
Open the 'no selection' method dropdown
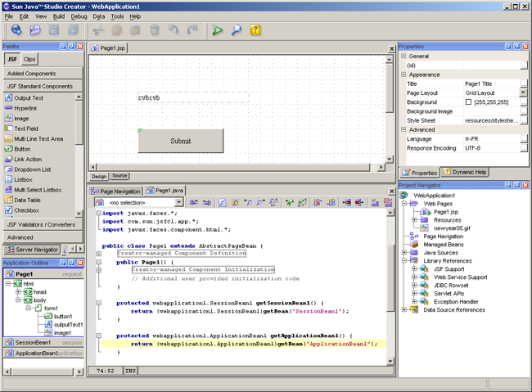(x=178, y=202)
